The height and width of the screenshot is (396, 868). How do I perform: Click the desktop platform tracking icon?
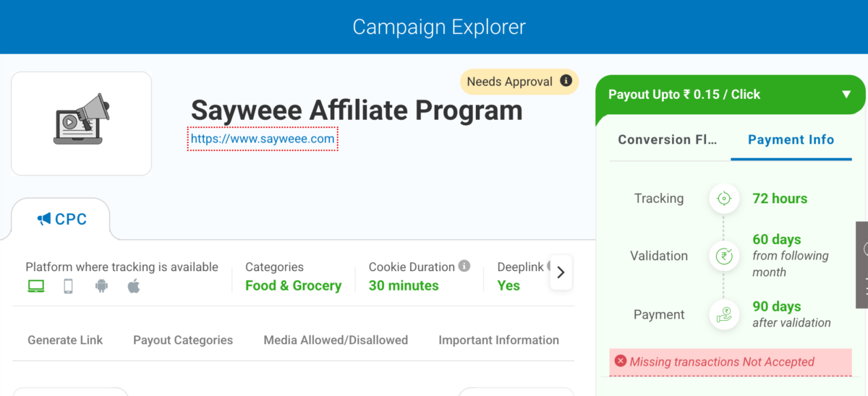36,286
